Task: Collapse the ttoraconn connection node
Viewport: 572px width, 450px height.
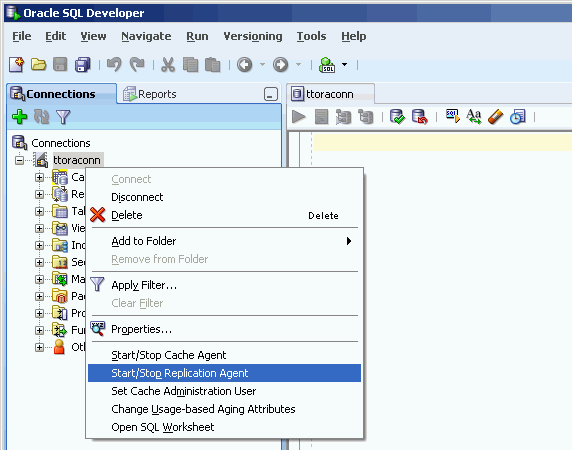Action: coord(19,160)
